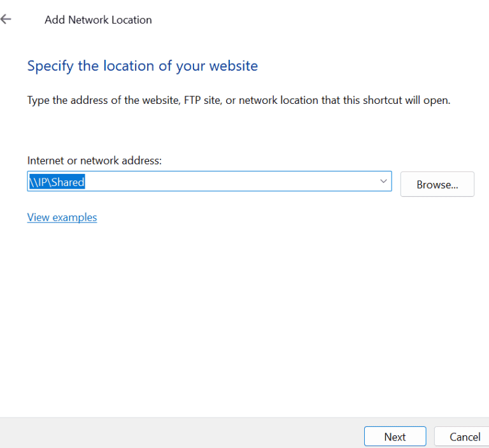
Task: Click the 'Add Network Location' window title
Action: coord(98,20)
